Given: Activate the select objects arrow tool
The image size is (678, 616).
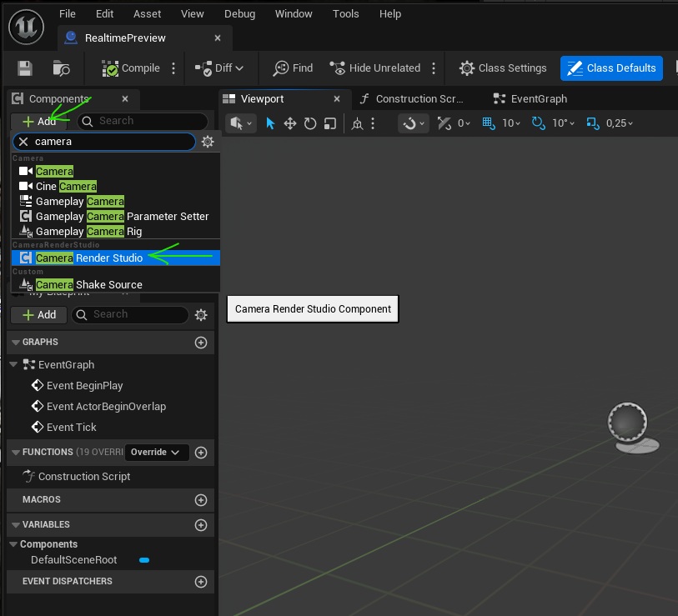Looking at the screenshot, I should coord(270,123).
